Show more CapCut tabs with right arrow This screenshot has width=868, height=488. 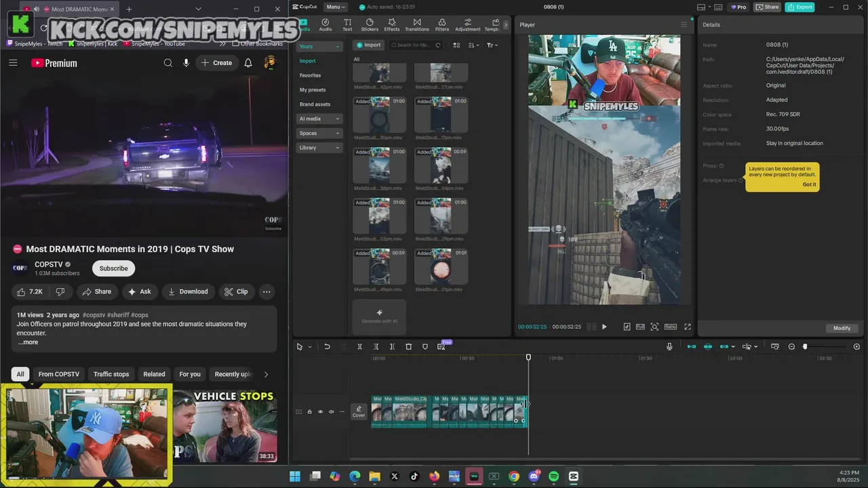(x=505, y=25)
